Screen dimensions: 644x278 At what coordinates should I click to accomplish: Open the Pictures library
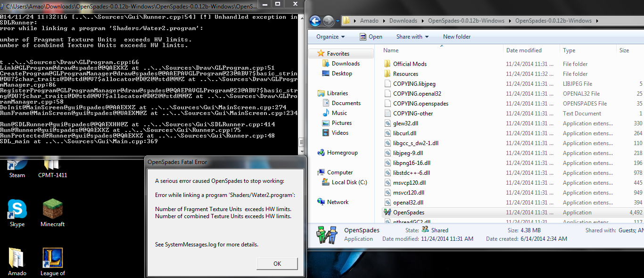pos(342,123)
